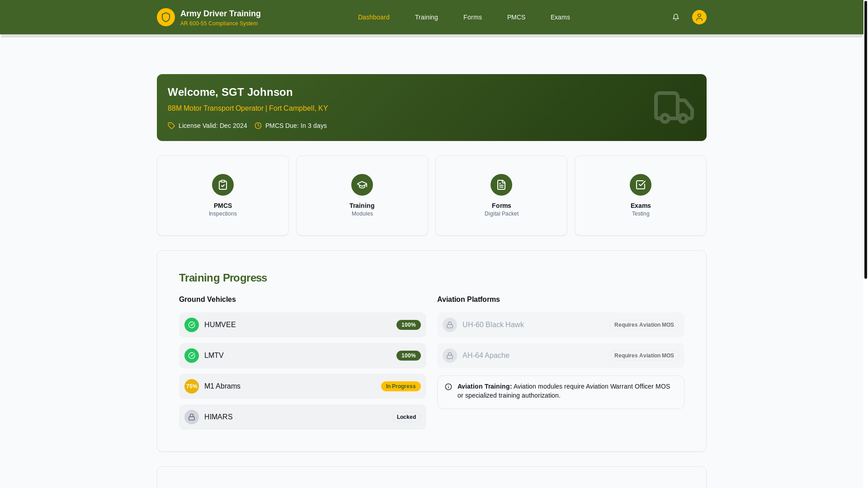868x488 pixels.
Task: Click the Forms document icon
Action: click(501, 185)
